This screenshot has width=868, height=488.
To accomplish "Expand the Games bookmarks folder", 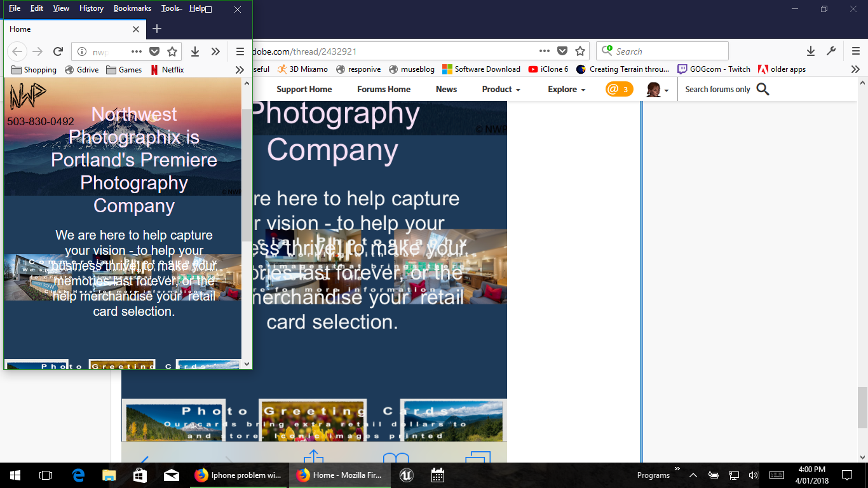I will click(x=124, y=70).
